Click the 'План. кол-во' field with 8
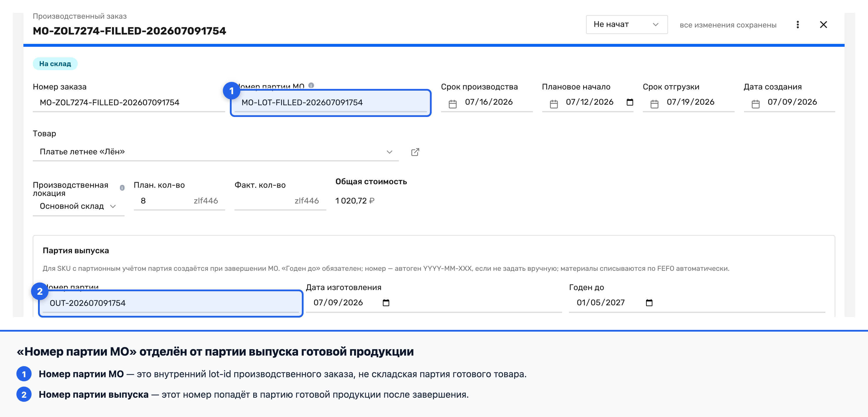This screenshot has height=417, width=868. coord(179,201)
